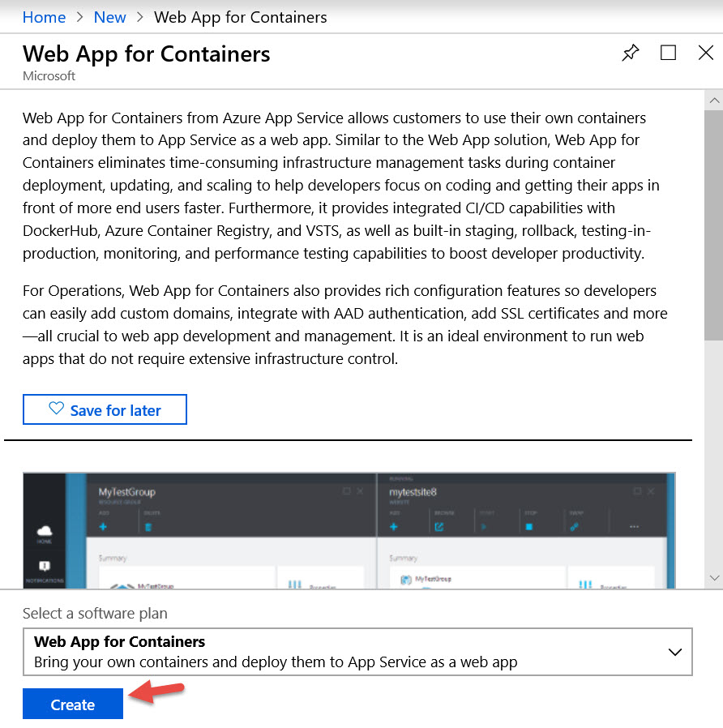Click the Save for later button
Screen dimensions: 723x728
105,409
